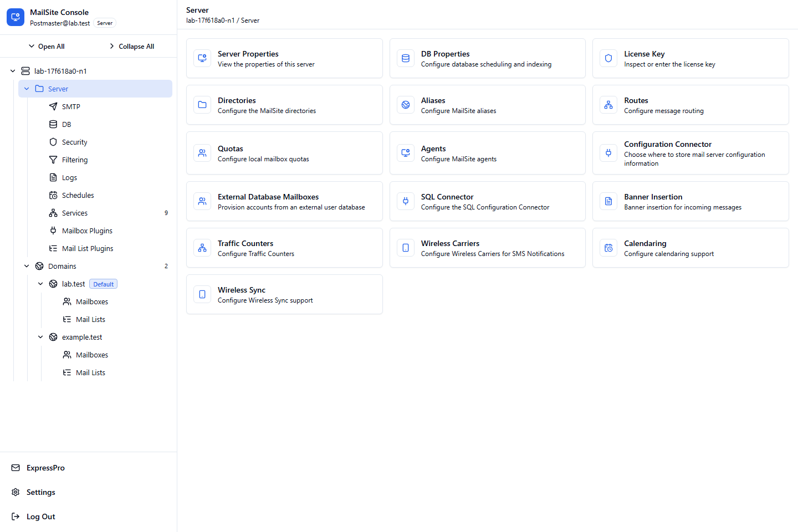Click the Domains count badge 2

click(166, 266)
